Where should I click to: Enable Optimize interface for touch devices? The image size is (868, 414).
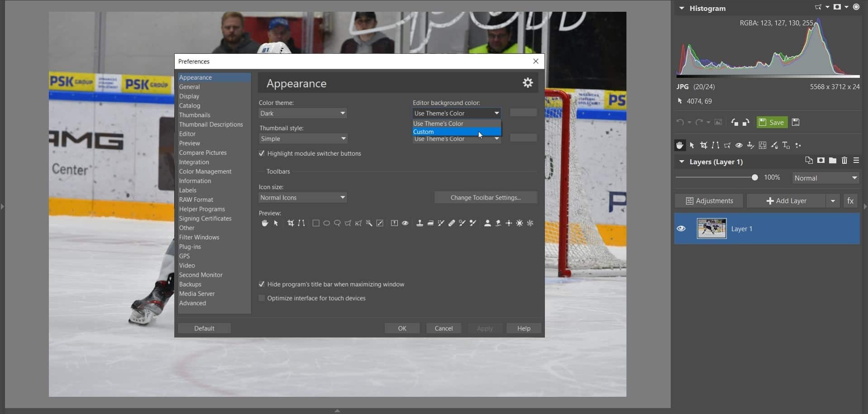[262, 298]
